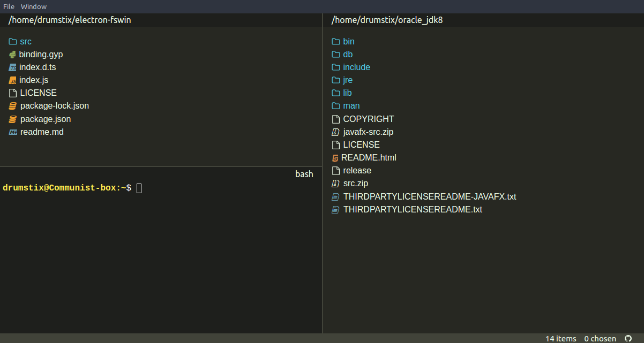The height and width of the screenshot is (343, 644).
Task: Select the package-lock.json file name
Action: point(55,106)
